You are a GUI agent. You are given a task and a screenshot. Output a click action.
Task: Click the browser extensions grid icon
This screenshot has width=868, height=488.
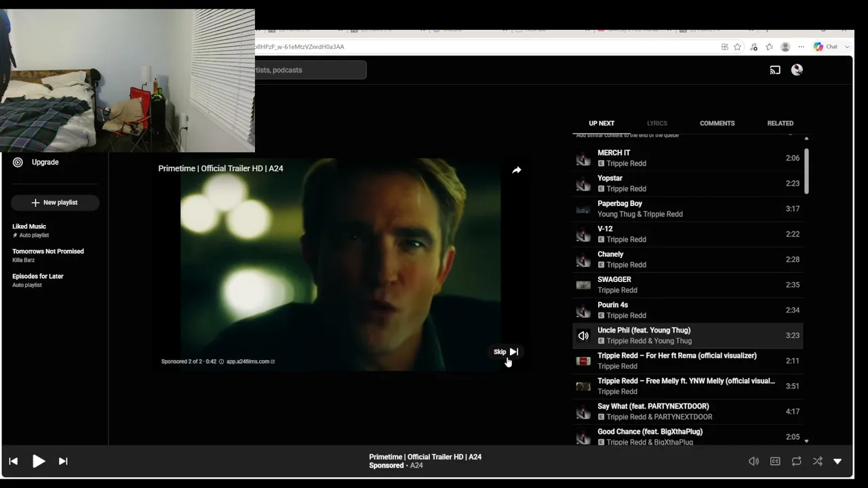pos(725,47)
